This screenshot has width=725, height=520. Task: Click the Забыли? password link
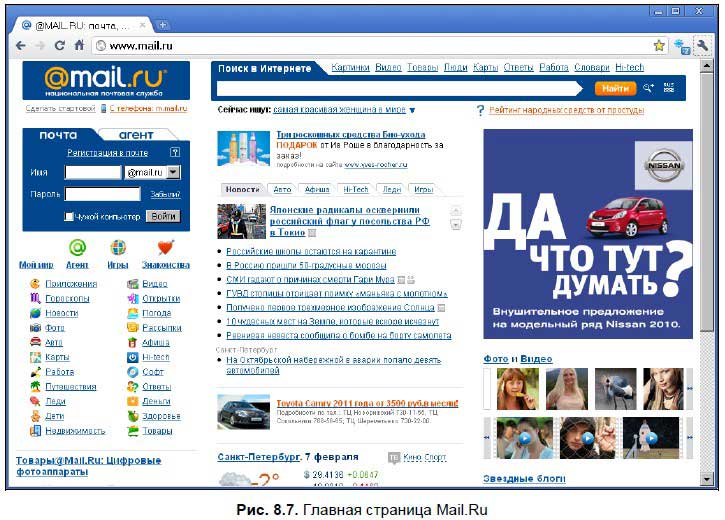165,195
